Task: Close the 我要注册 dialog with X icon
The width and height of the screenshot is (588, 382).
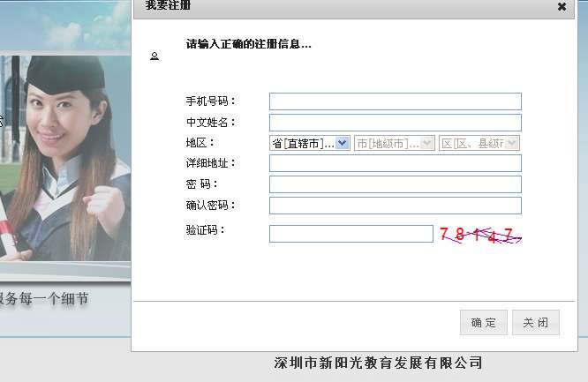Action: [x=562, y=6]
